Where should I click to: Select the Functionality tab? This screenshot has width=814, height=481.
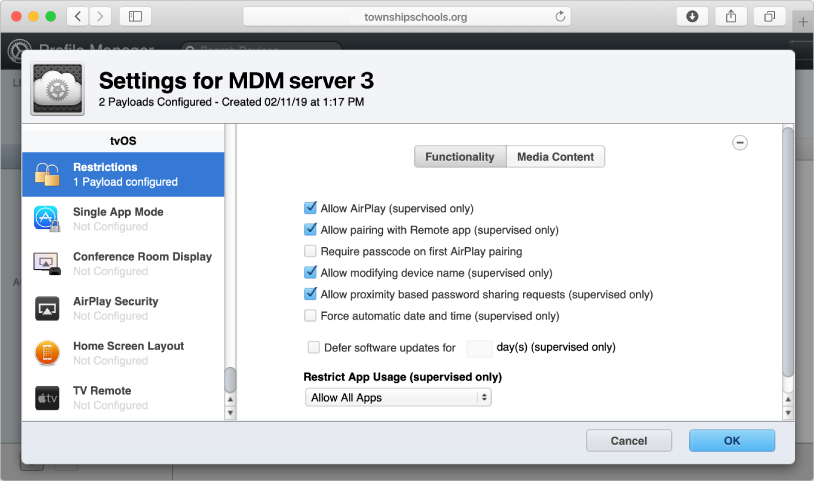tap(460, 157)
